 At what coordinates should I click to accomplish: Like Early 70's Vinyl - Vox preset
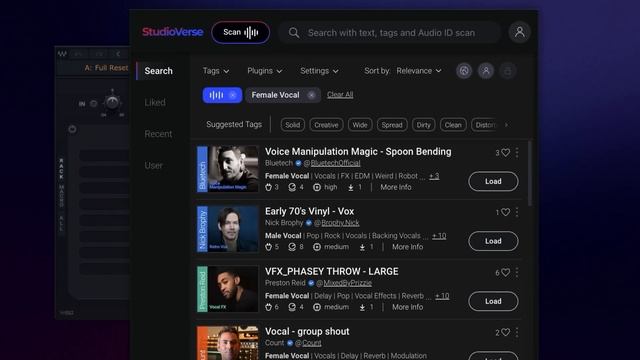506,212
